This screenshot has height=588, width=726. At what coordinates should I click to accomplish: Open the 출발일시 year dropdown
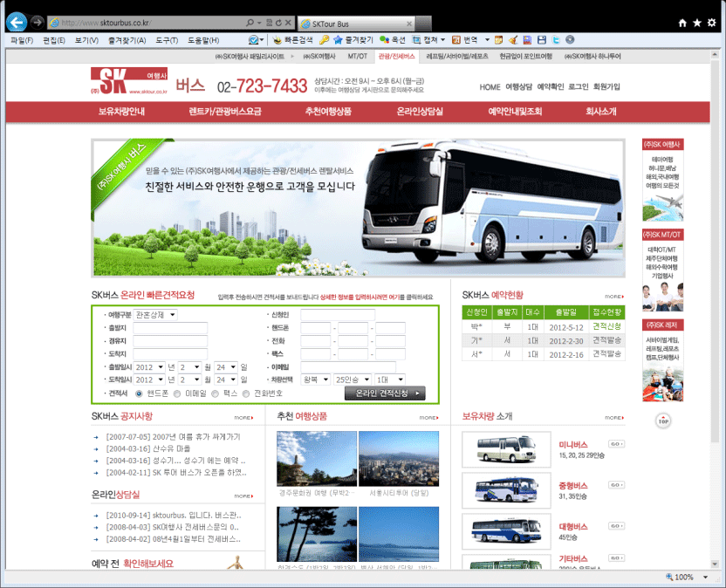[x=149, y=367]
